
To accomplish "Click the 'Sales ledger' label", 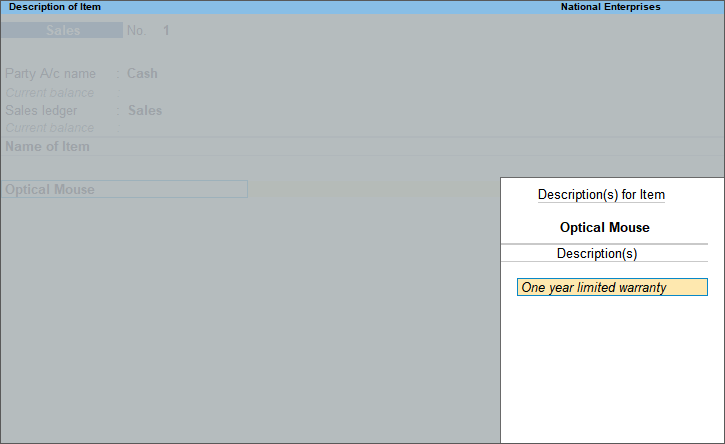I will [x=41, y=111].
